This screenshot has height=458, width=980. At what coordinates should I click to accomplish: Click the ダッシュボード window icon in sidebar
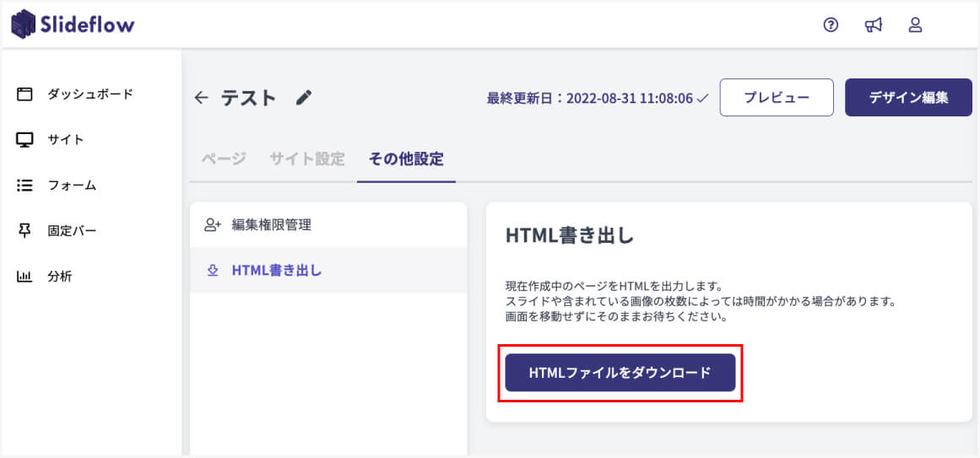point(24,94)
